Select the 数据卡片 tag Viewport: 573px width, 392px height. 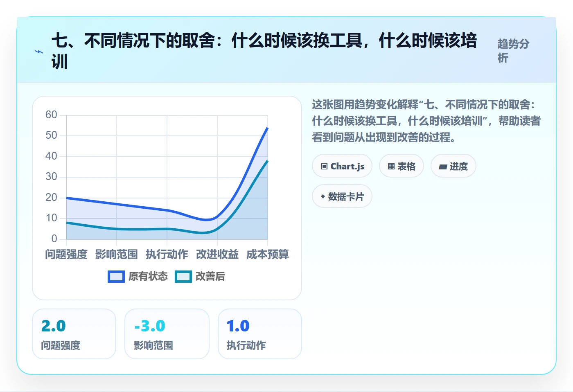342,196
